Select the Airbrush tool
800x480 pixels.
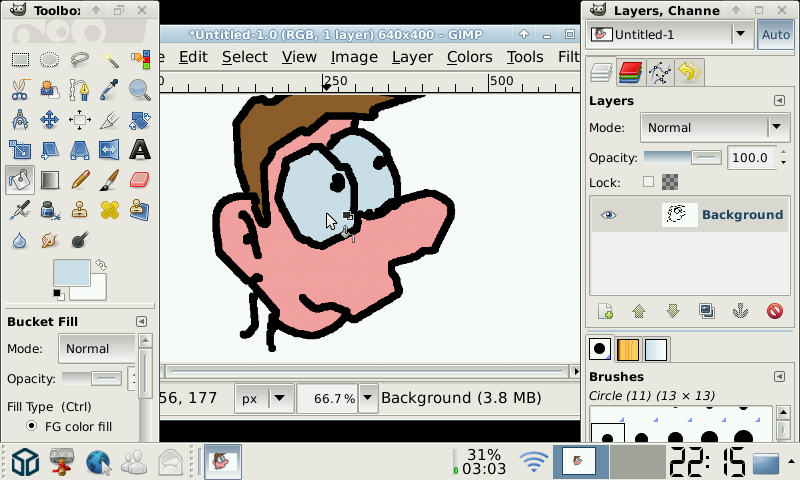20,210
